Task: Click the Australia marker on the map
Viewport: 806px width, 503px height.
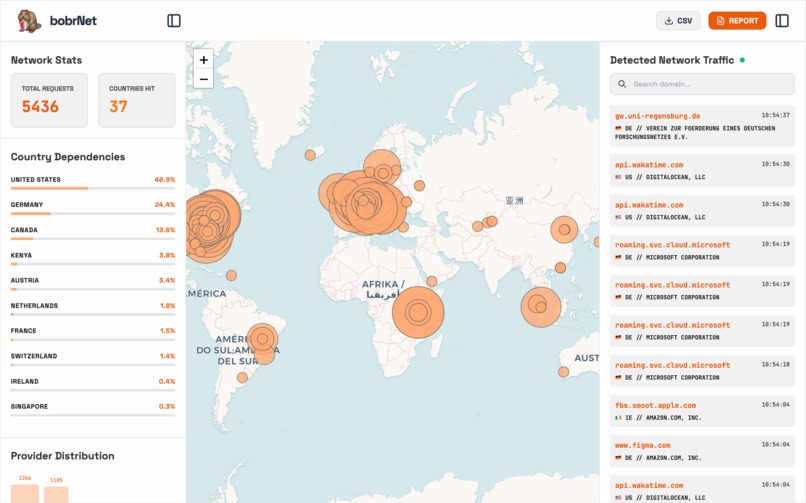Action: (564, 371)
